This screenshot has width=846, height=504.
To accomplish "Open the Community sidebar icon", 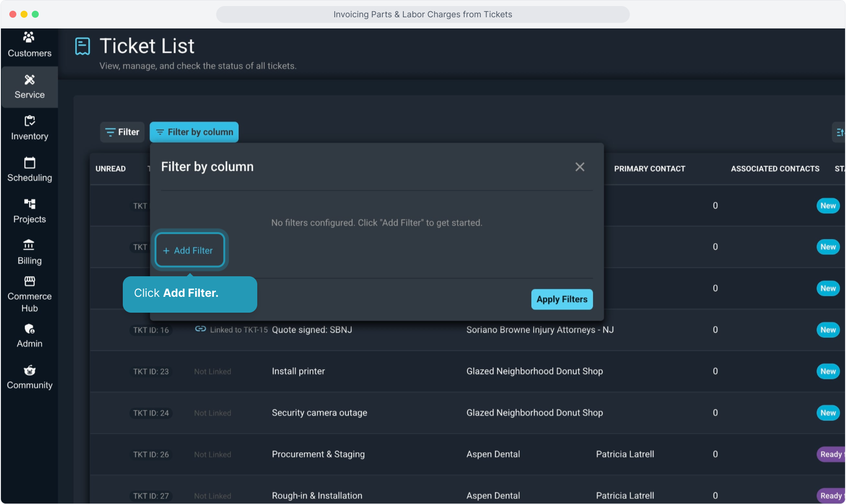I will tap(29, 371).
